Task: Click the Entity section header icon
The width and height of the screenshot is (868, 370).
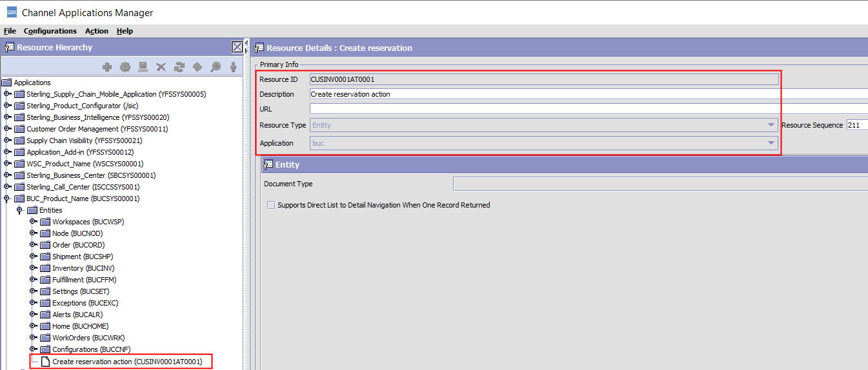Action: [268, 165]
